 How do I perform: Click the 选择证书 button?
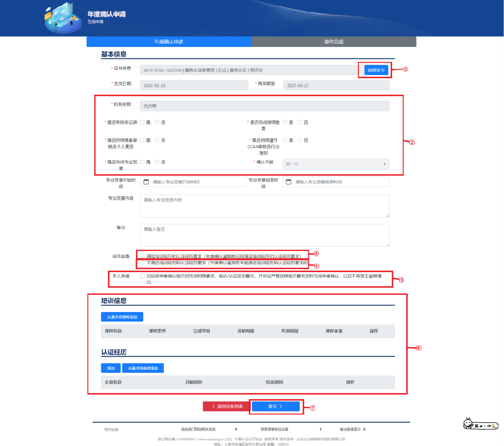[x=376, y=70]
